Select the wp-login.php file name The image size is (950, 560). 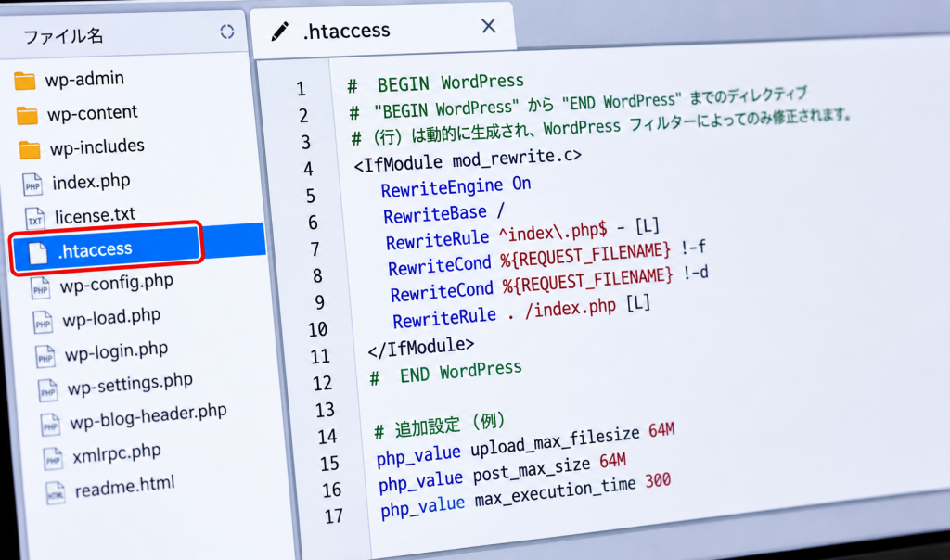tap(116, 351)
